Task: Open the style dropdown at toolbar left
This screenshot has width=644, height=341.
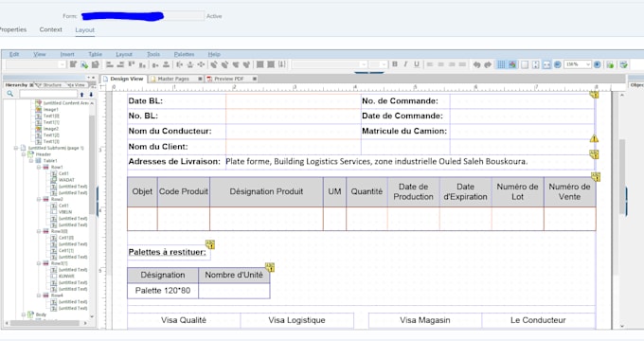Action: 62,64
